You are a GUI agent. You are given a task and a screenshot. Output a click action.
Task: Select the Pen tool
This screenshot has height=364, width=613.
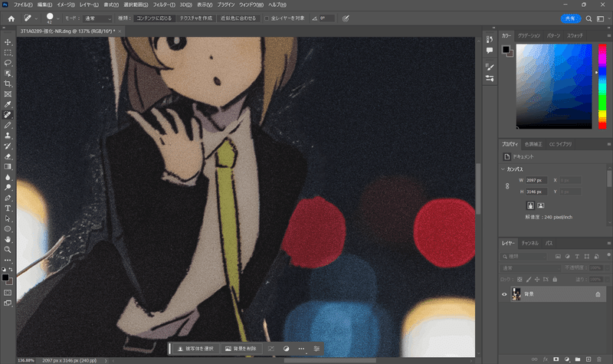pos(8,198)
